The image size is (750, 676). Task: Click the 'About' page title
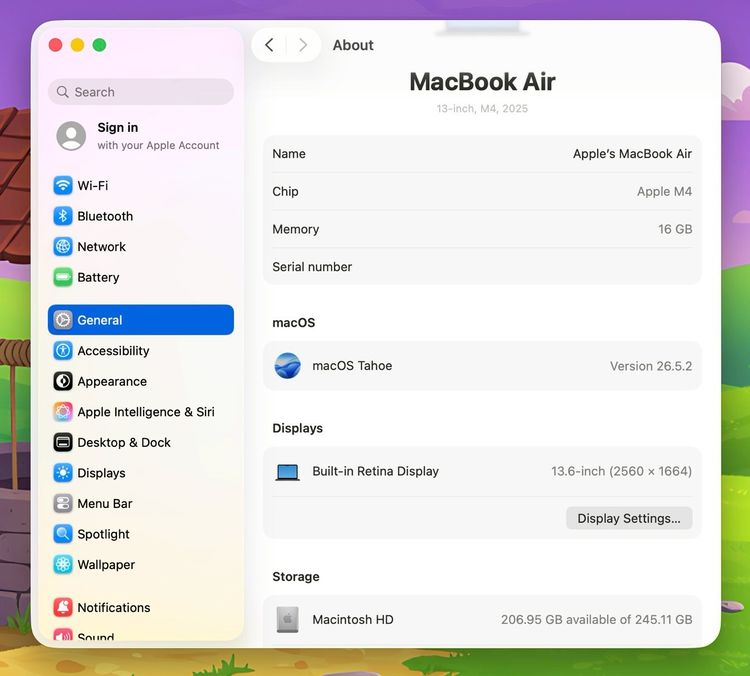tap(353, 45)
